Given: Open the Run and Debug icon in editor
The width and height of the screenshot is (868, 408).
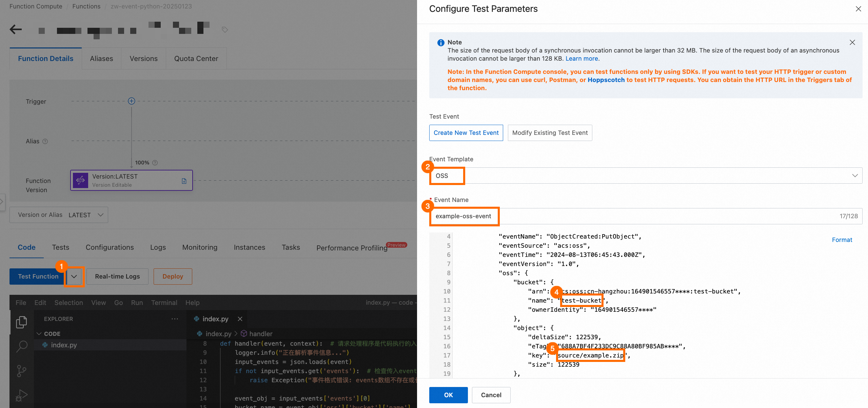Looking at the screenshot, I should pyautogui.click(x=22, y=395).
